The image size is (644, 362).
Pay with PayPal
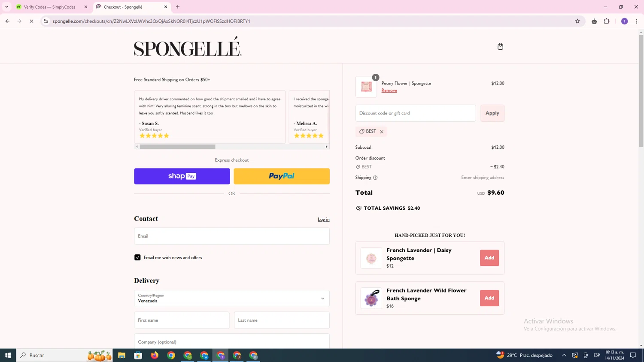[282, 176]
